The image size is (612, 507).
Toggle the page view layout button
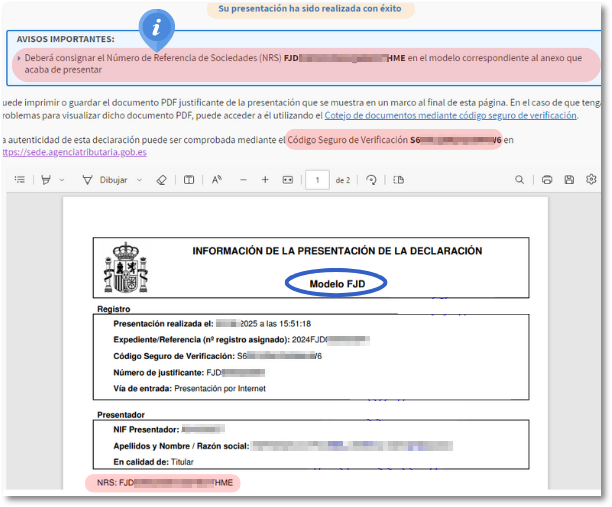(398, 180)
